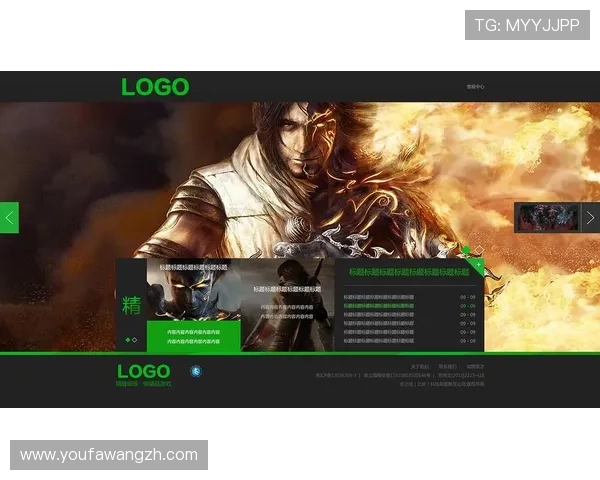Open the 联系我们 footer link
Viewport: 600px width, 480px height.
coord(447,367)
